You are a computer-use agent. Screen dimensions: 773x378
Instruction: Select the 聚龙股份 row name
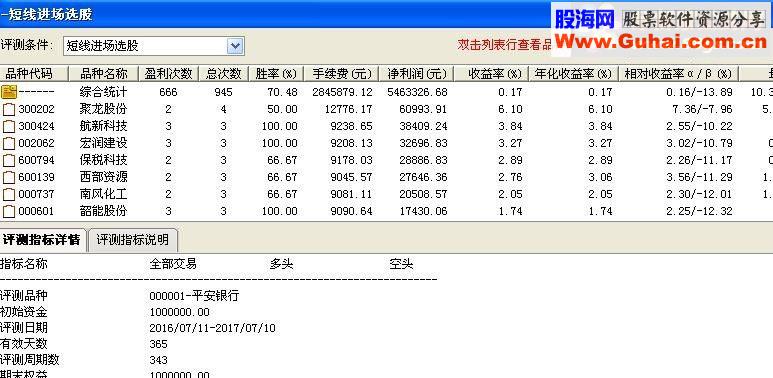click(x=104, y=109)
